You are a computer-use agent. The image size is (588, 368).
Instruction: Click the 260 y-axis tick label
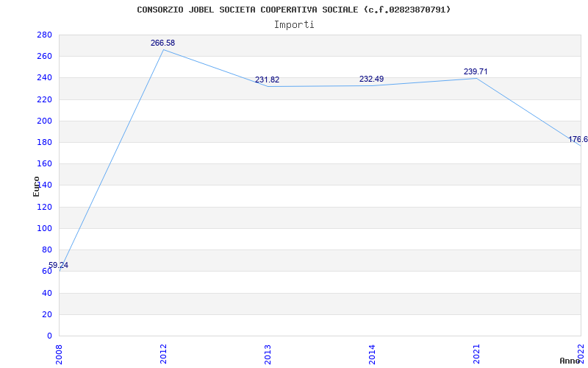coord(44,57)
